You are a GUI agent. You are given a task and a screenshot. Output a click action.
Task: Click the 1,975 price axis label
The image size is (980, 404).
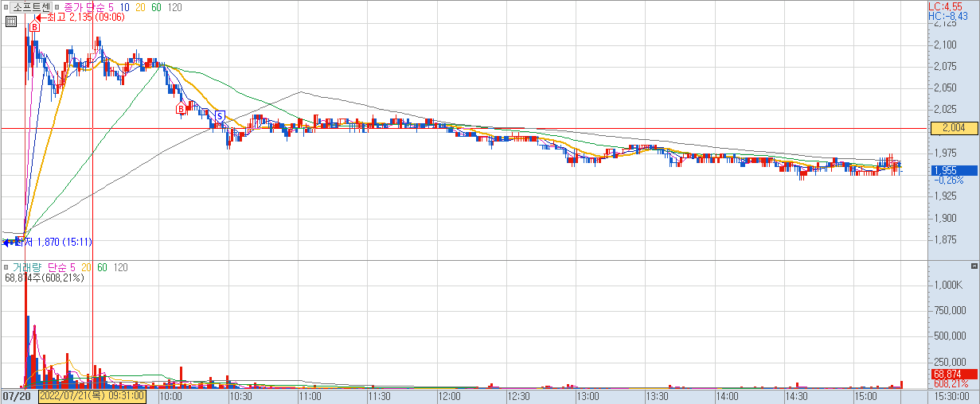pyautogui.click(x=945, y=153)
